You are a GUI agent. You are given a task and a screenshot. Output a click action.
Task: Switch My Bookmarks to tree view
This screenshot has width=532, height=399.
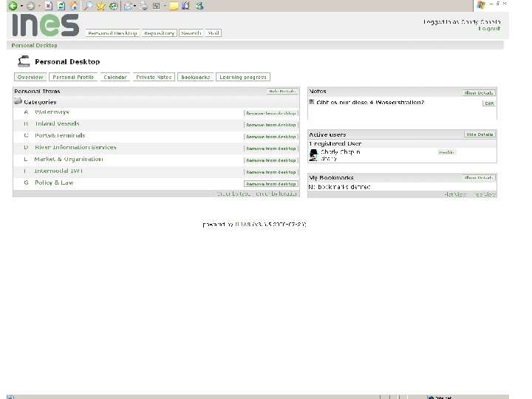coord(485,194)
